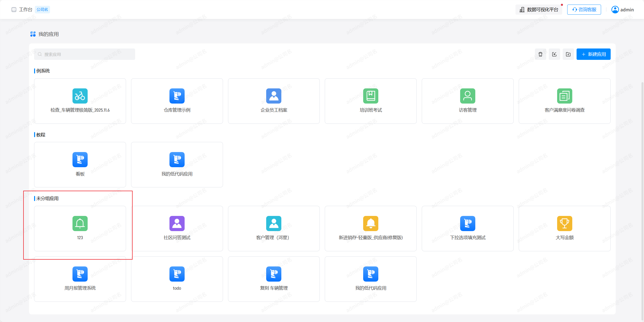Click the trash bin icon in toolbar
Screen dimensions: 644x322
pos(540,54)
